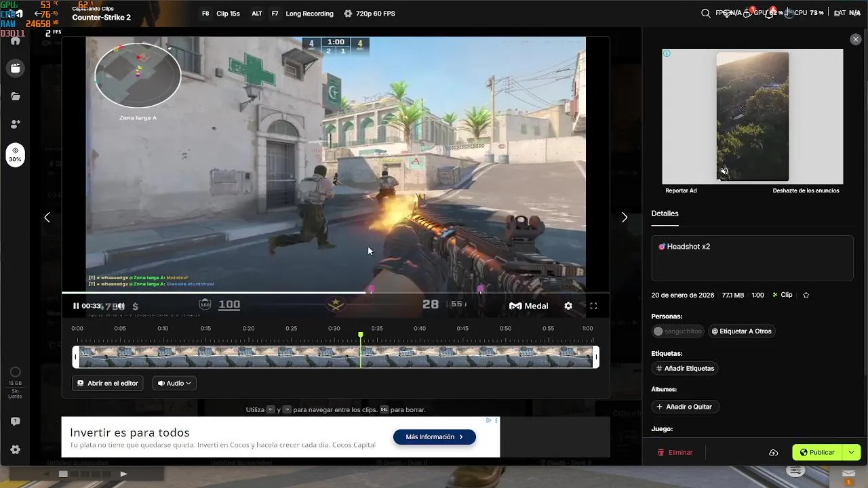
Task: Click the Medal logo in player
Action: (x=528, y=306)
